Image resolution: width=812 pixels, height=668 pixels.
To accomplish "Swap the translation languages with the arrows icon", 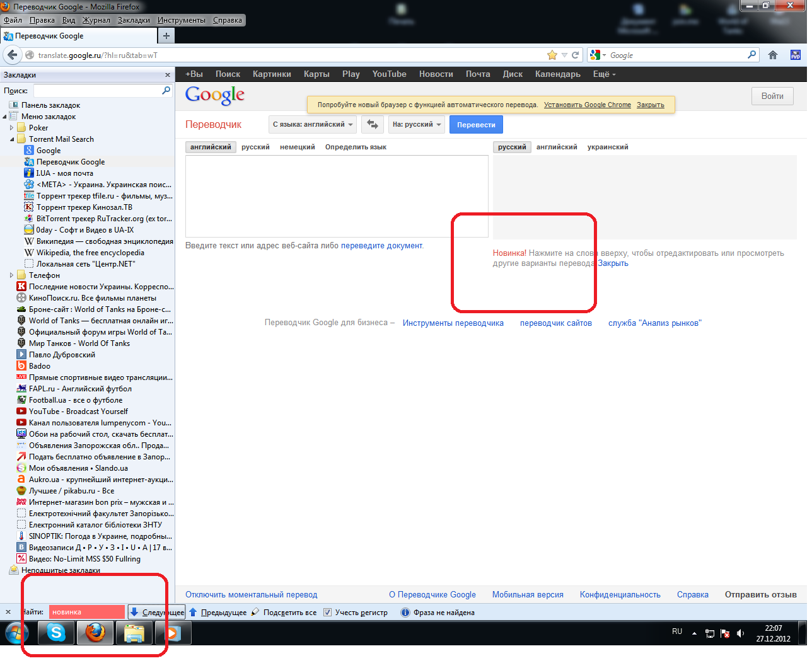I will tap(373, 124).
